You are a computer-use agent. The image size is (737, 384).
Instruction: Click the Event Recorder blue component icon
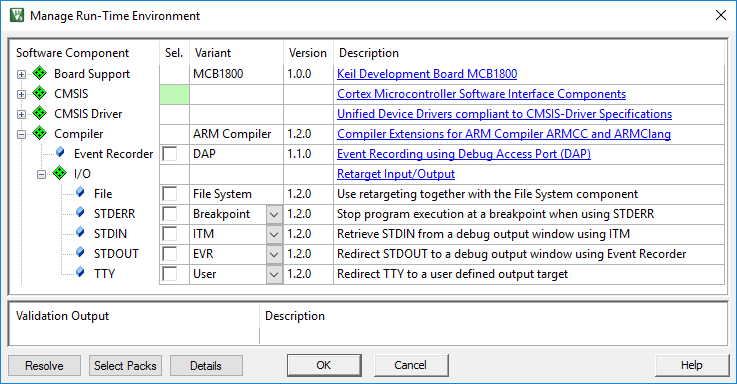pos(60,153)
